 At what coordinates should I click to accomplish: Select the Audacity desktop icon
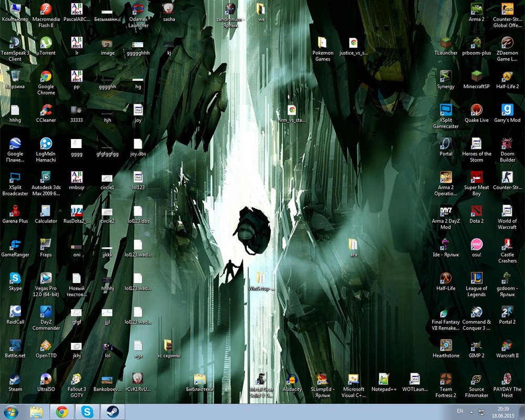[292, 383]
